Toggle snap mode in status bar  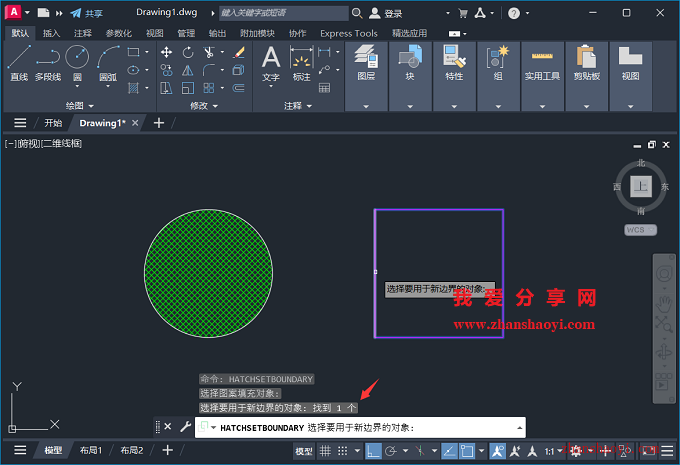coord(343,451)
